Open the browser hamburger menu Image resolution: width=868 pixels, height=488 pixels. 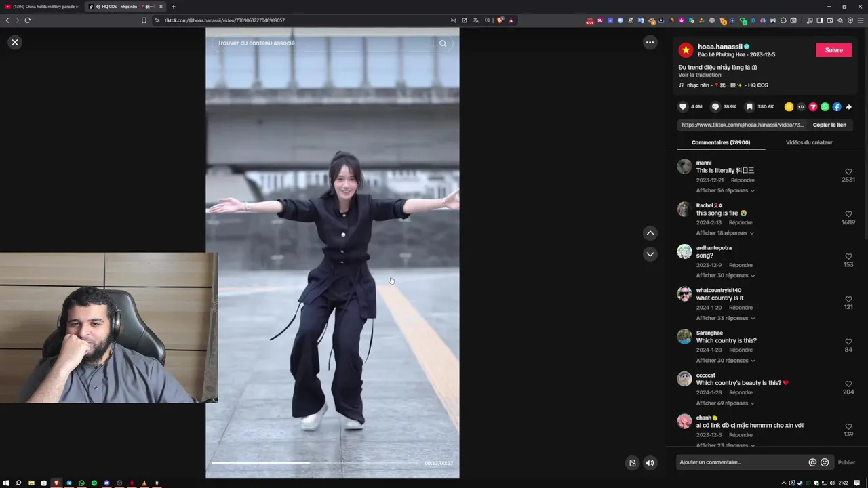coord(861,20)
